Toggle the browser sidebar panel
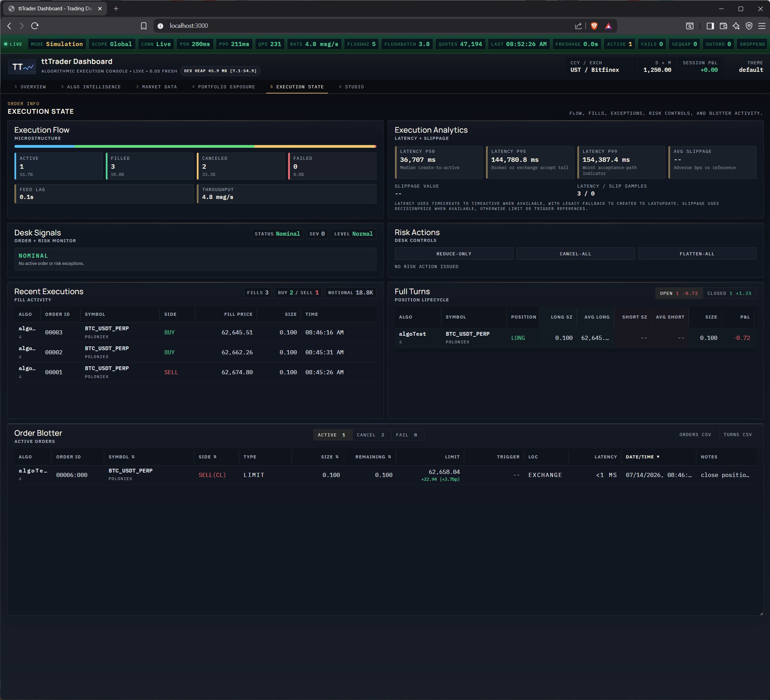The height and width of the screenshot is (700, 770). click(710, 26)
